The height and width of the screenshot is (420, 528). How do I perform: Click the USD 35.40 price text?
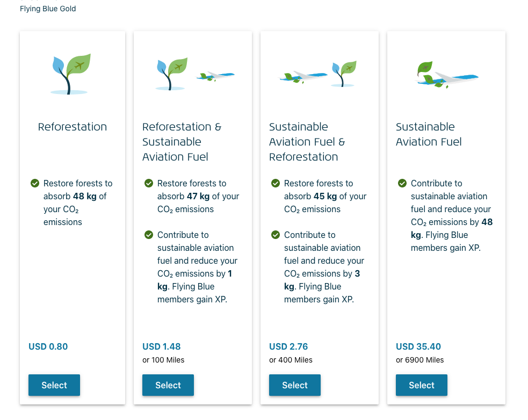click(x=418, y=347)
